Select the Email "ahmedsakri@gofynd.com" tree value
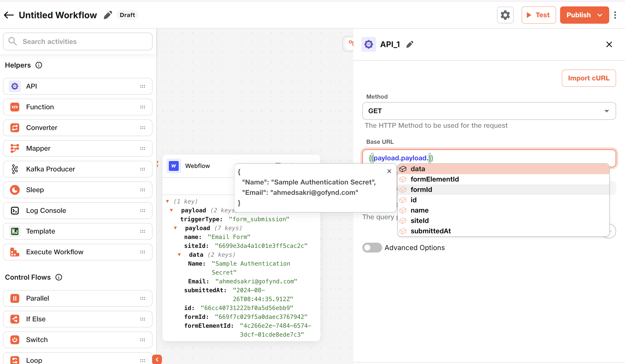 point(256,281)
